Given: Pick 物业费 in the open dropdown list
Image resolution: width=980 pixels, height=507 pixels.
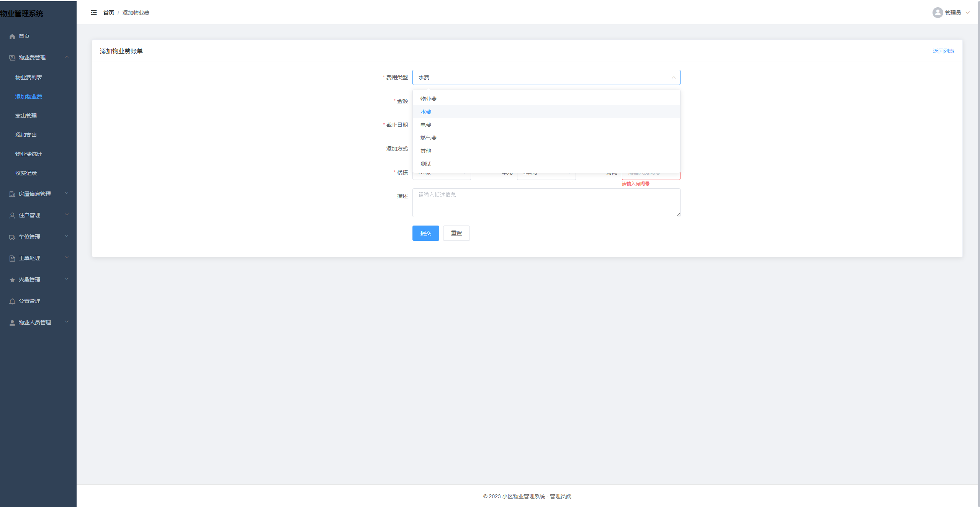Looking at the screenshot, I should [428, 99].
